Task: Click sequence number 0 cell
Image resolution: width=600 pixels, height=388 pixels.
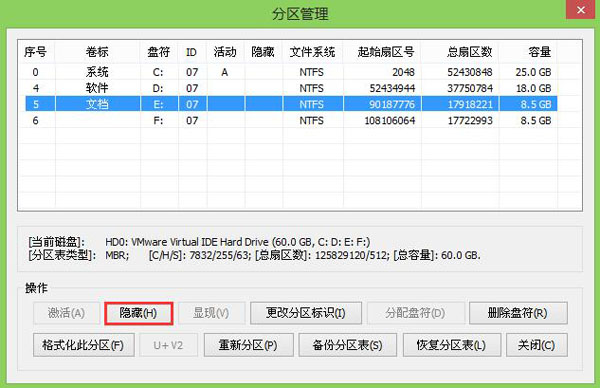Action: pos(36,72)
